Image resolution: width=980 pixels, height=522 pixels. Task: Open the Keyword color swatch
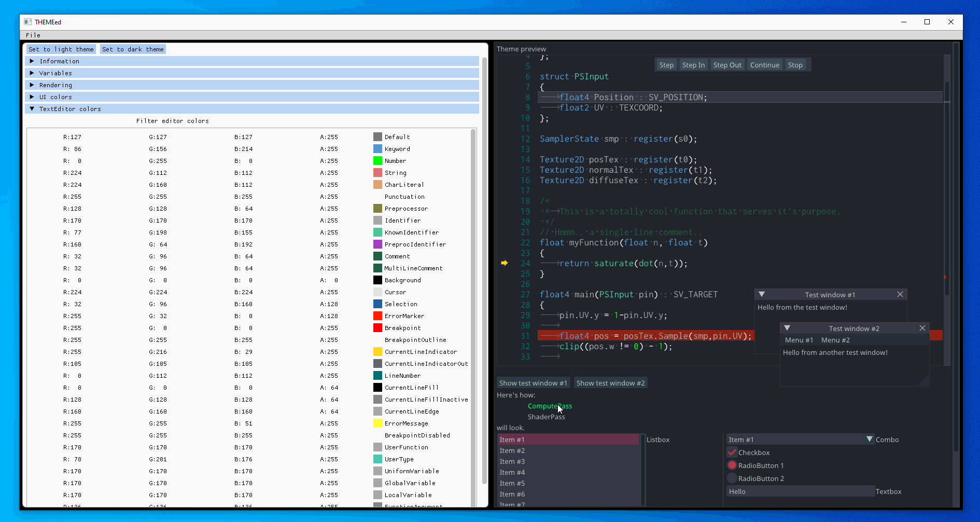pyautogui.click(x=377, y=149)
